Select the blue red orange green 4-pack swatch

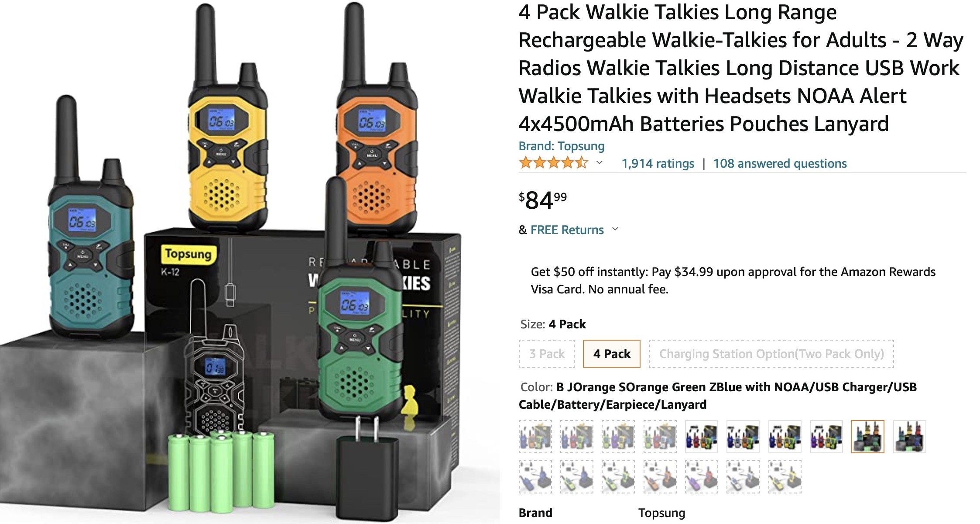click(x=702, y=437)
